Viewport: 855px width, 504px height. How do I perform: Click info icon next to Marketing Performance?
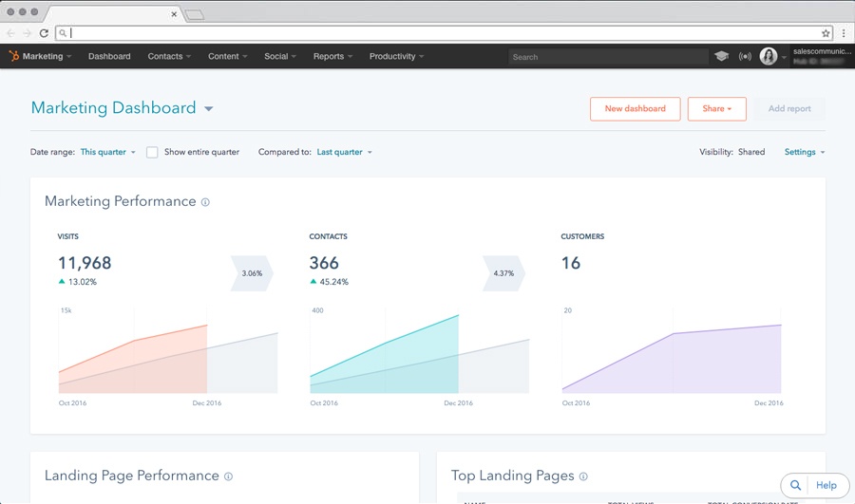click(205, 202)
